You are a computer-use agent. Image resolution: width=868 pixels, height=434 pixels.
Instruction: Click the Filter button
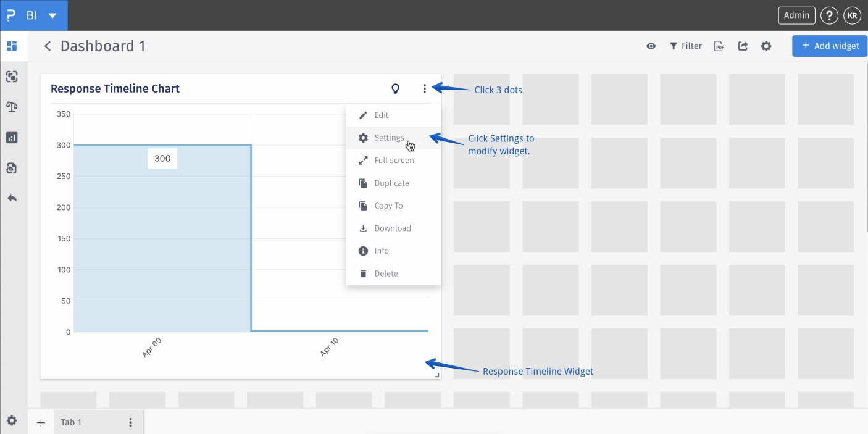[x=686, y=46]
